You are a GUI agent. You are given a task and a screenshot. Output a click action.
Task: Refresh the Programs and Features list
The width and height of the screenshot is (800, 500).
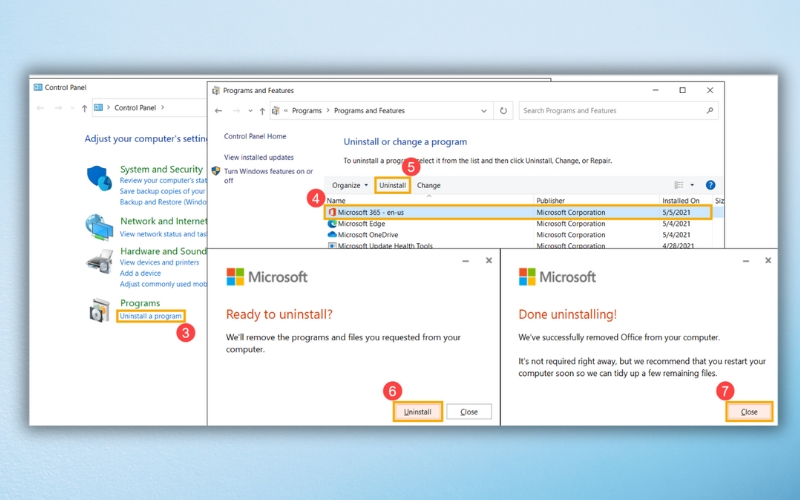pyautogui.click(x=503, y=111)
